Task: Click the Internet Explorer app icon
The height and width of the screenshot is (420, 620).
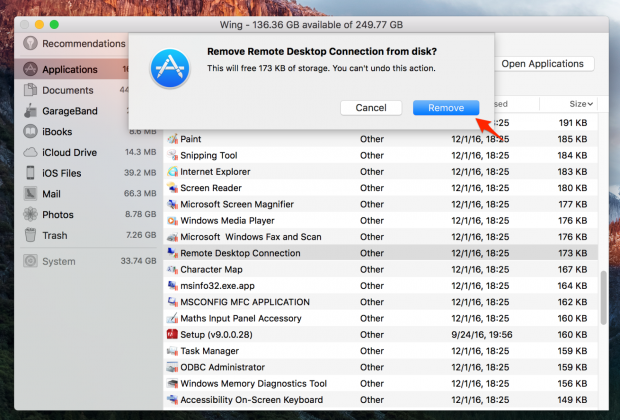Action: 173,172
